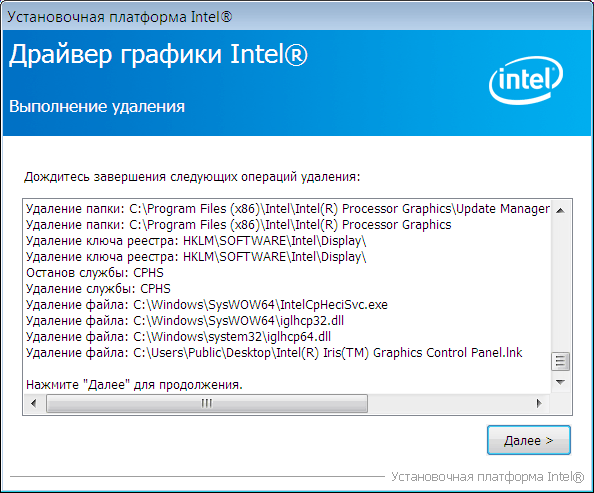Click the horizontal scrollbar thumb

pyautogui.click(x=207, y=403)
